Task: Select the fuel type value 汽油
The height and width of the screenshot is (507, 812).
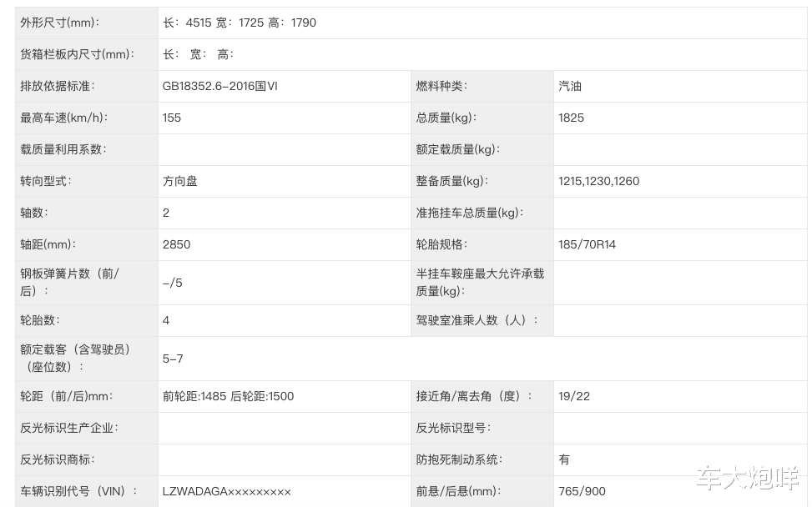Action: tap(570, 86)
